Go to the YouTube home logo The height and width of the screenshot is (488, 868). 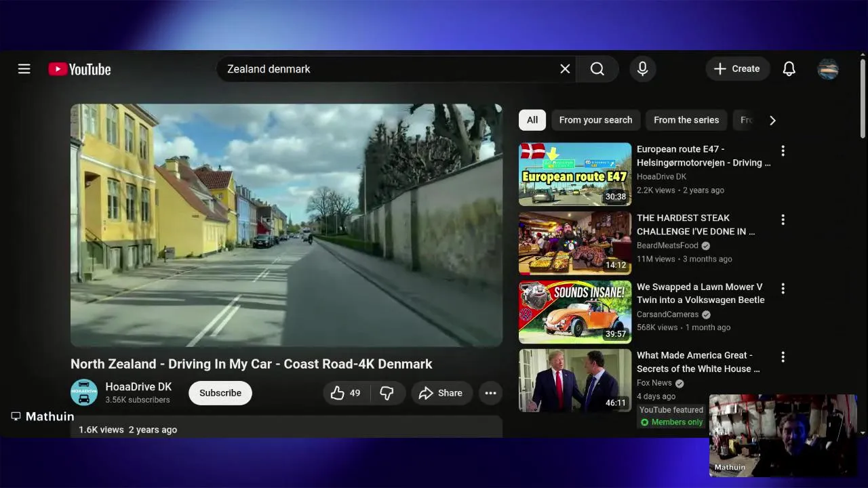(79, 69)
